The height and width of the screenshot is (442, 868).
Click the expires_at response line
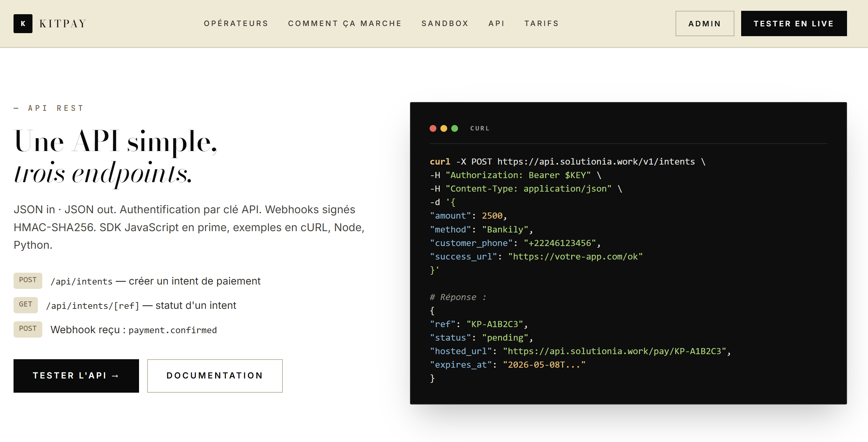tap(507, 365)
